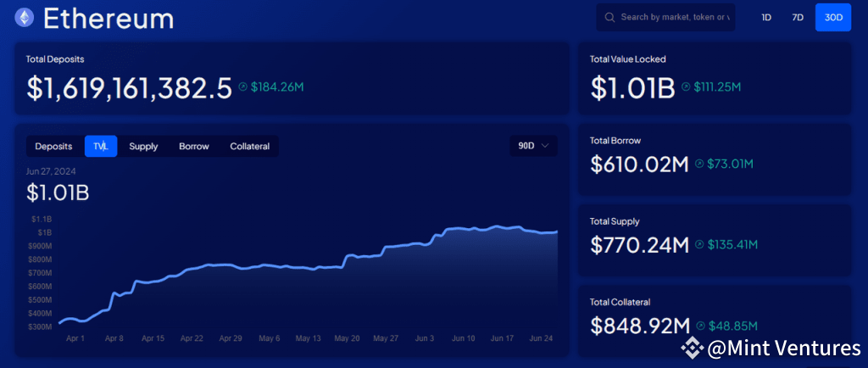
Task: Click the Total Value Locked label
Action: pos(628,59)
